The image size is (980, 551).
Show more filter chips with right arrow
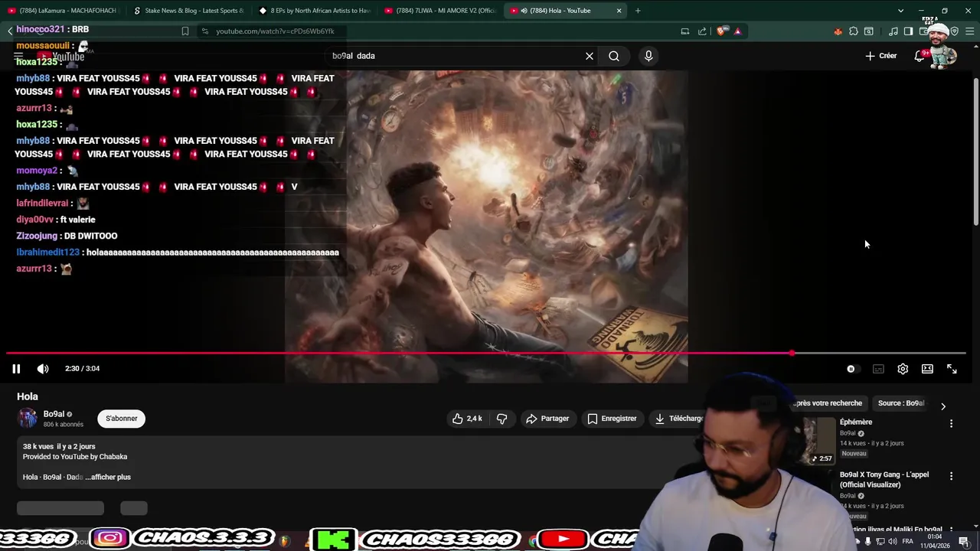(943, 406)
